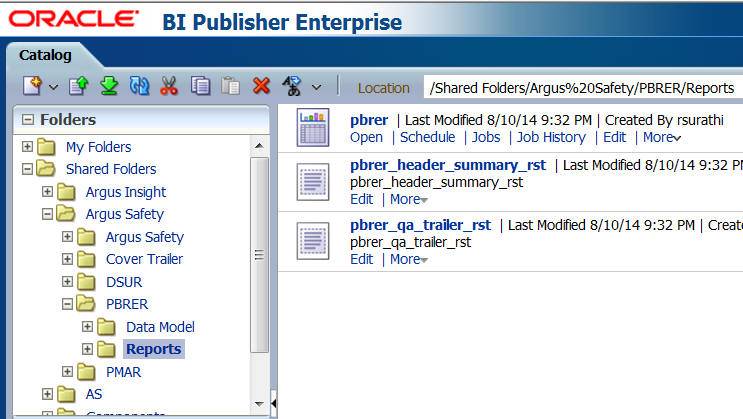Click in the Location path field
Screen dimensions: 743x419
(x=583, y=88)
